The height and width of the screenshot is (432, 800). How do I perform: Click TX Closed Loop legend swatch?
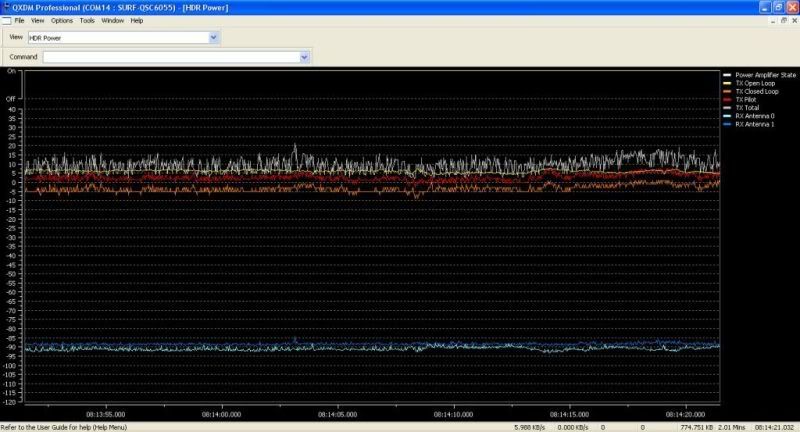pyautogui.click(x=727, y=91)
